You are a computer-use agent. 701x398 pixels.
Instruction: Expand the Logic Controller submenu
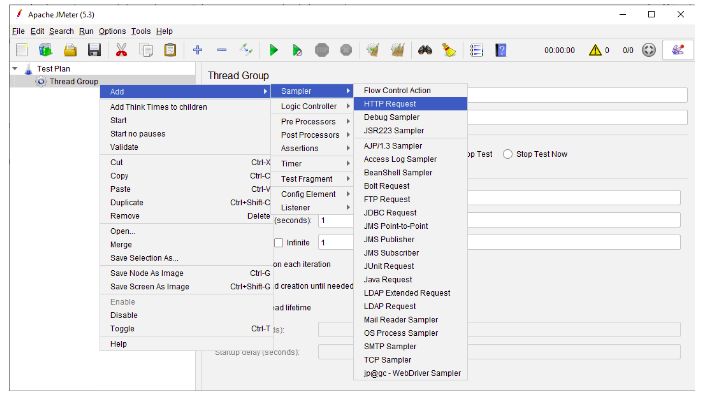(312, 106)
